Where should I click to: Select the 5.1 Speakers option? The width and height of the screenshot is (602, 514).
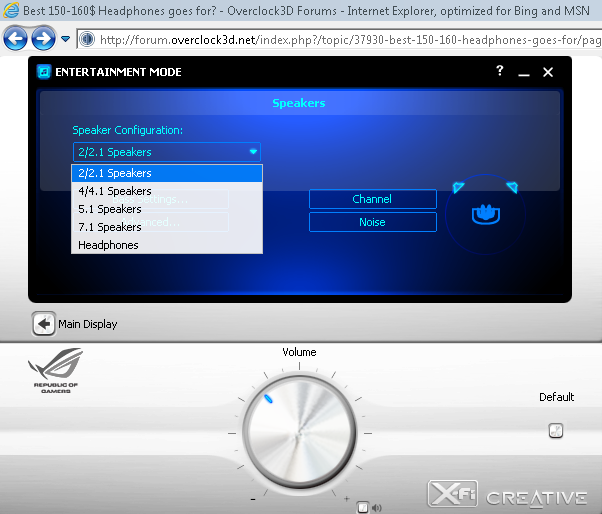tap(167, 209)
